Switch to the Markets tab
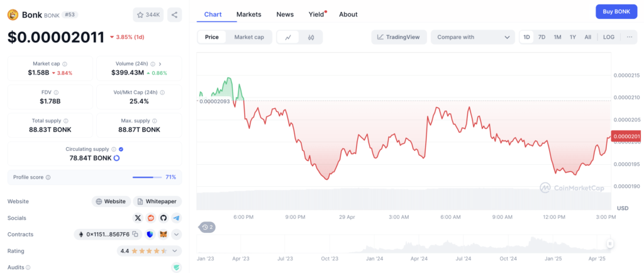This screenshot has width=644, height=273. [x=249, y=14]
